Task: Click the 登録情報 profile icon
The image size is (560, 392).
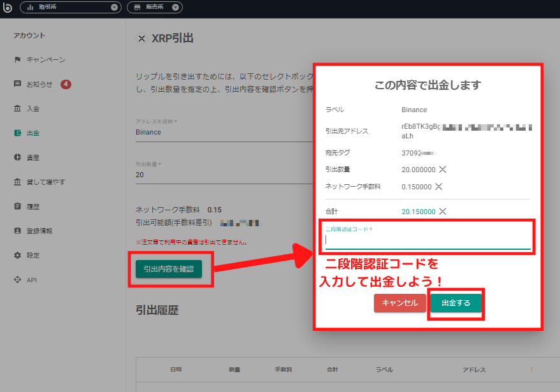Action: click(17, 231)
